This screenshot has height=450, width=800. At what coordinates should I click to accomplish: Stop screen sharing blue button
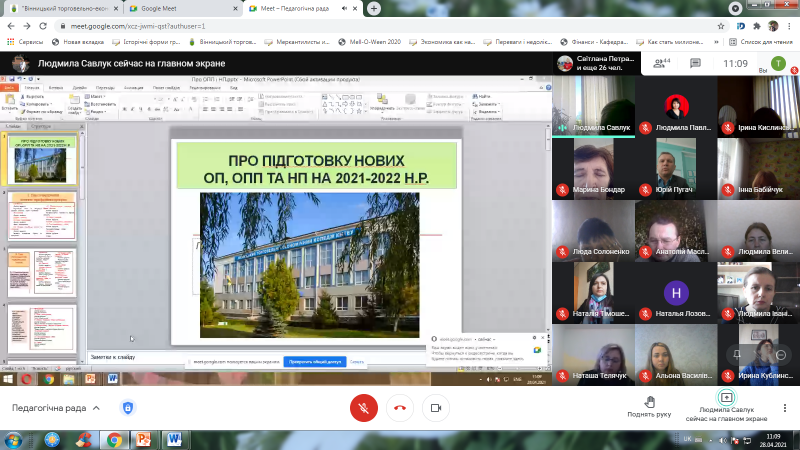(315, 362)
